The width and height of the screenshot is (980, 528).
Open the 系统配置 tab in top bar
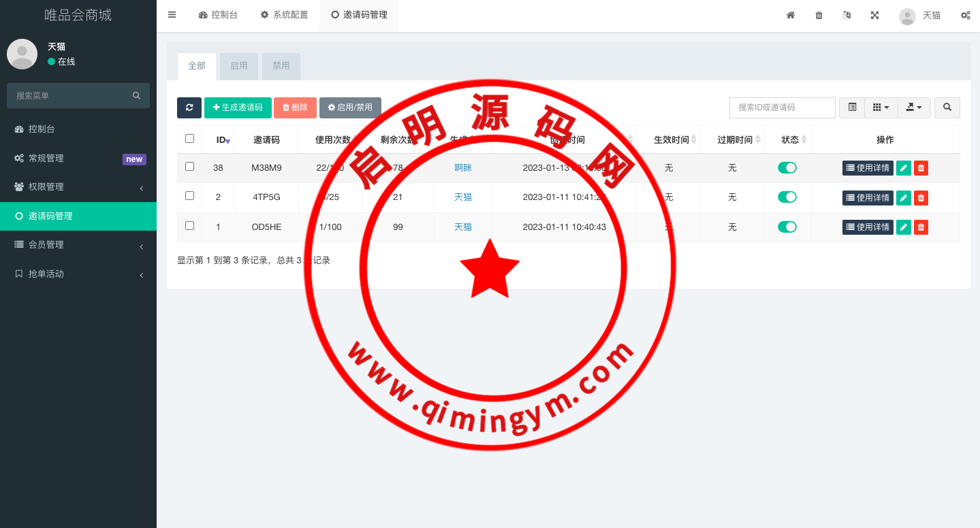pos(284,15)
